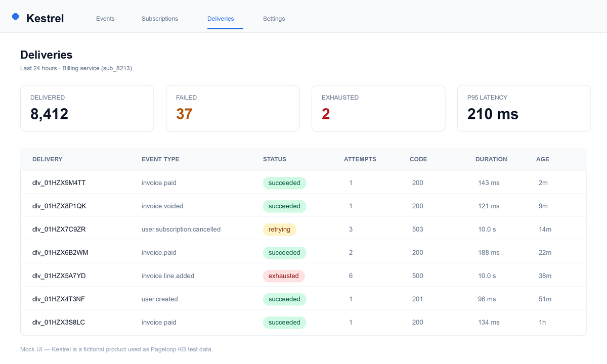The height and width of the screenshot is (364, 607).
Task: Click the Age column header
Action: (x=543, y=159)
